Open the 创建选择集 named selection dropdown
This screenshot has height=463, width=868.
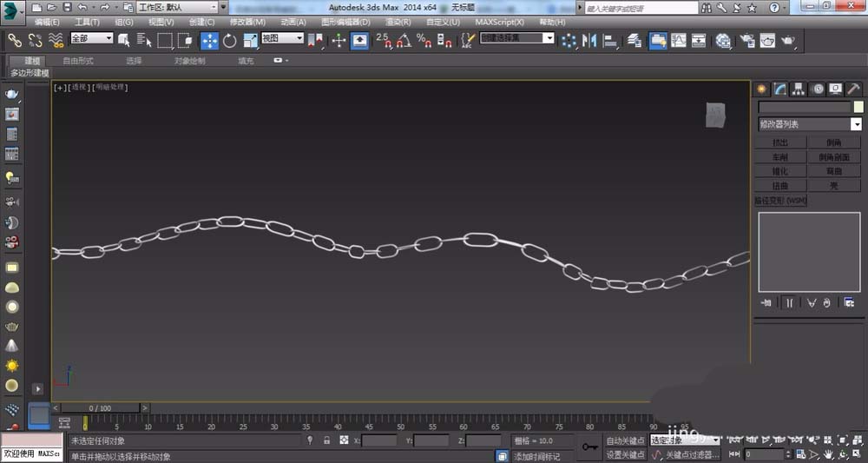pos(517,38)
